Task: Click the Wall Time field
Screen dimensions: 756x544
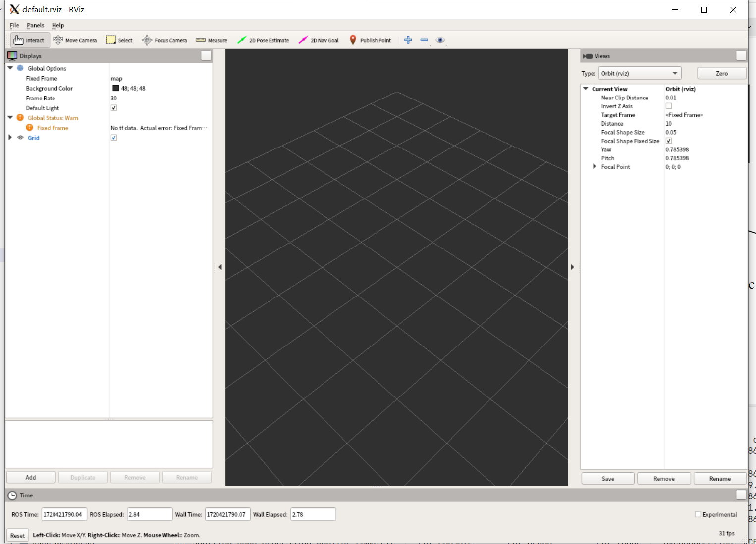Action: click(228, 514)
